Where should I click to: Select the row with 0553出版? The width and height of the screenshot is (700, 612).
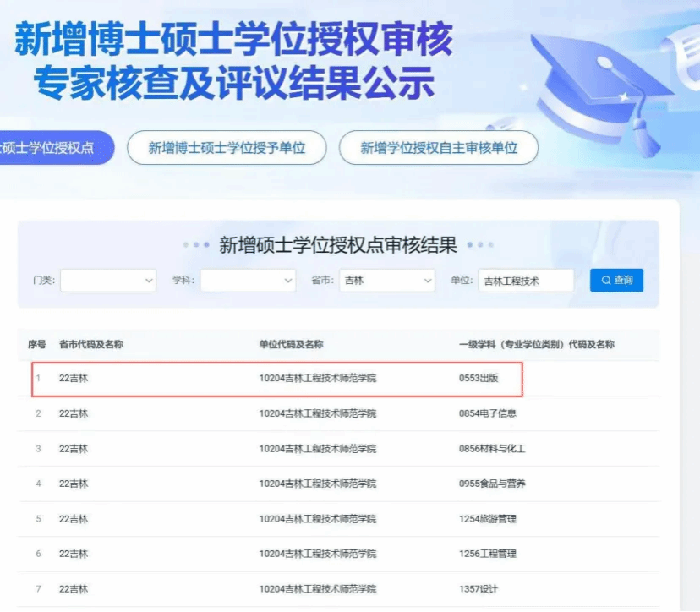[479, 378]
